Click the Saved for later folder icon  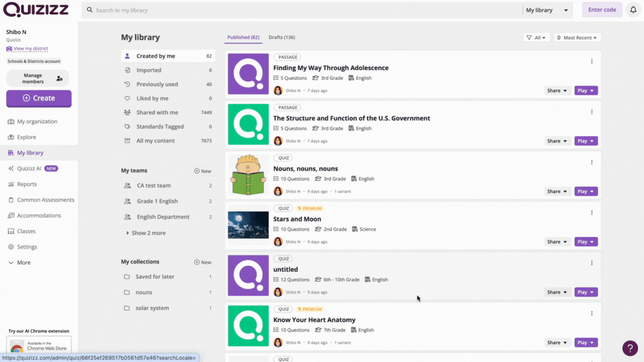(x=127, y=276)
